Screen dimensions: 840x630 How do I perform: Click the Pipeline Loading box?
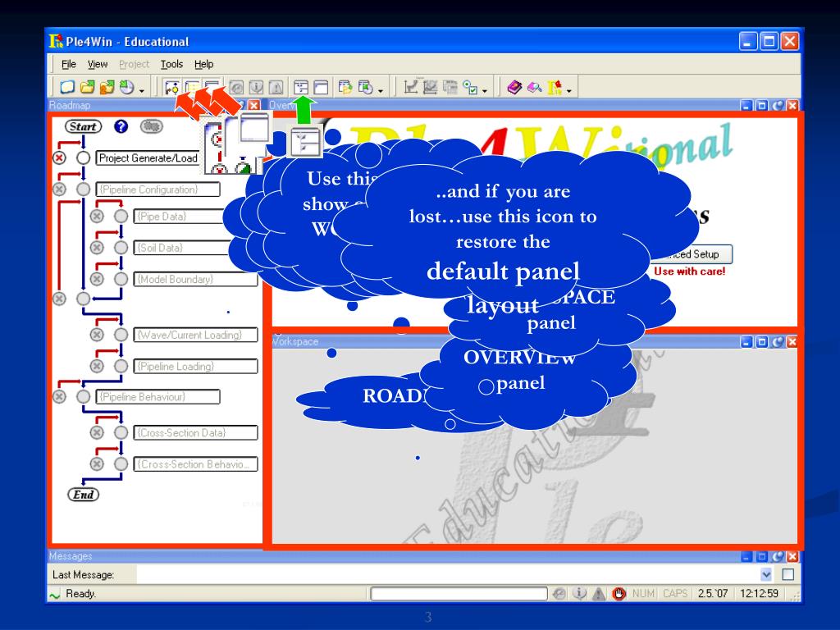(x=195, y=367)
